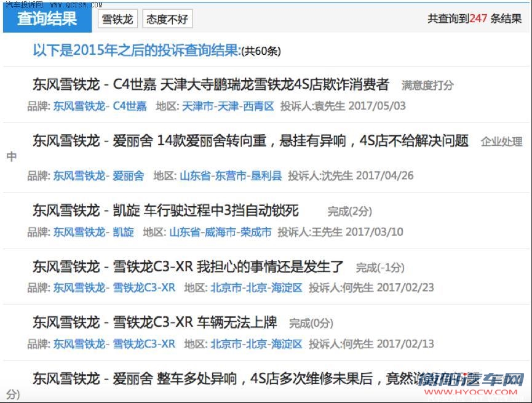532x403 pixels.
Task: Open region link 山东省-东营市-垦利县
Action: click(x=231, y=176)
